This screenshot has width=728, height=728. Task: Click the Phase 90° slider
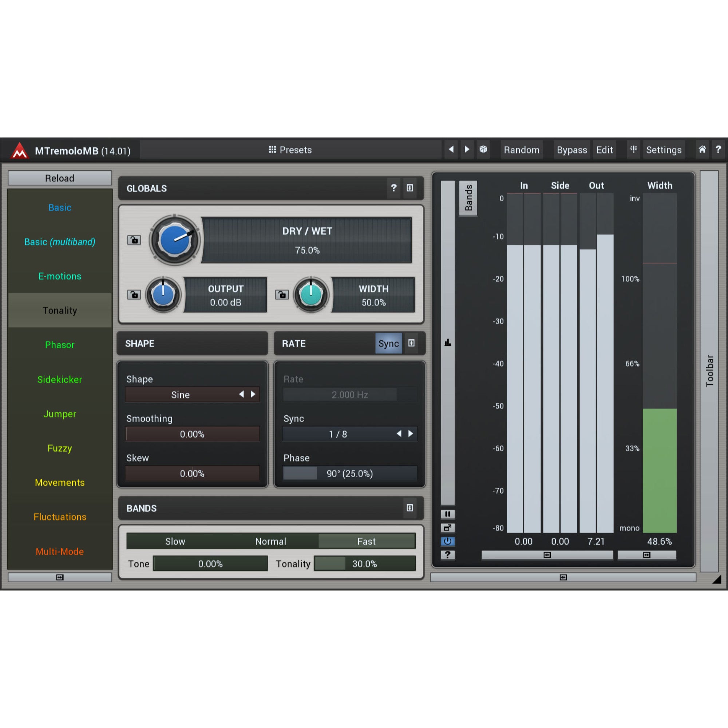click(x=350, y=473)
